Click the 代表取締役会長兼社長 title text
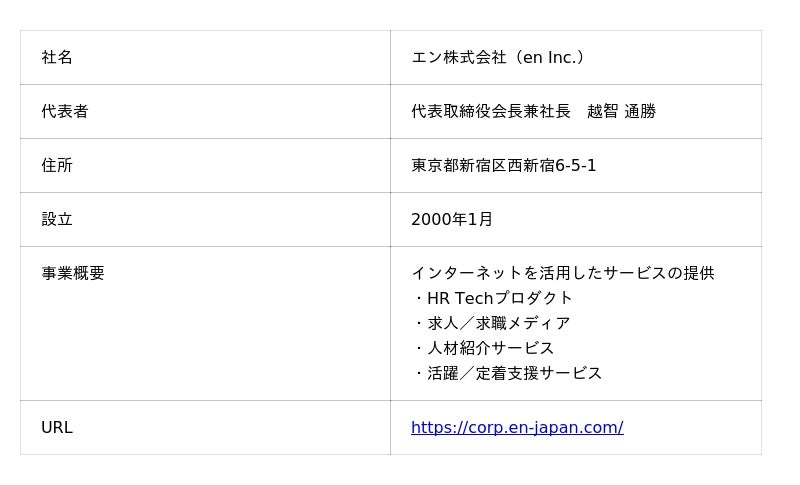The height and width of the screenshot is (485, 800). pyautogui.click(x=491, y=112)
